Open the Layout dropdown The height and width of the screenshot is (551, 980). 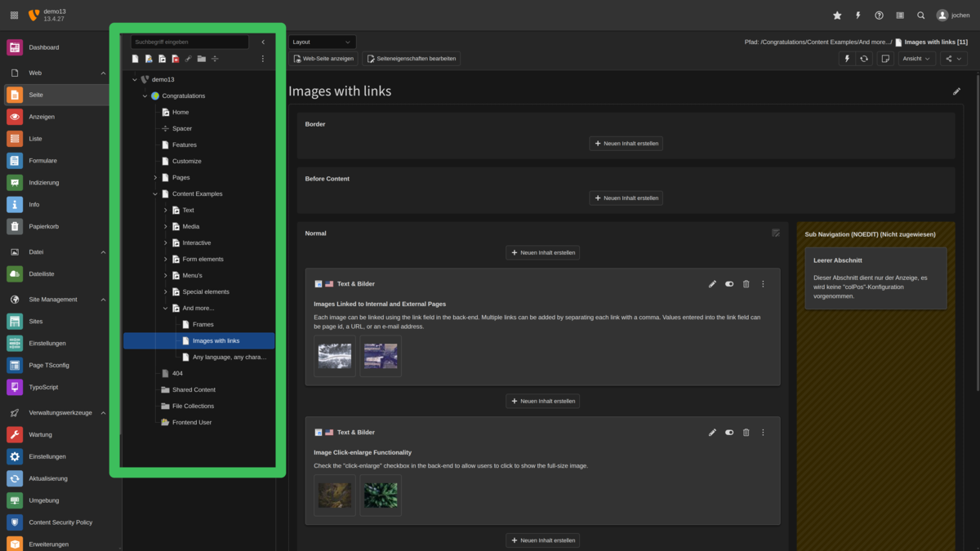point(323,42)
